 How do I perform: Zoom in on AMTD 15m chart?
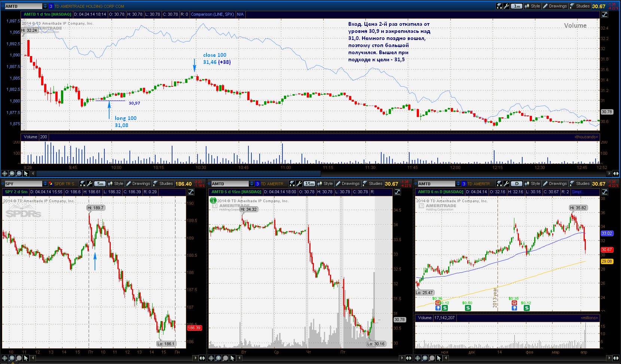(x=218, y=358)
